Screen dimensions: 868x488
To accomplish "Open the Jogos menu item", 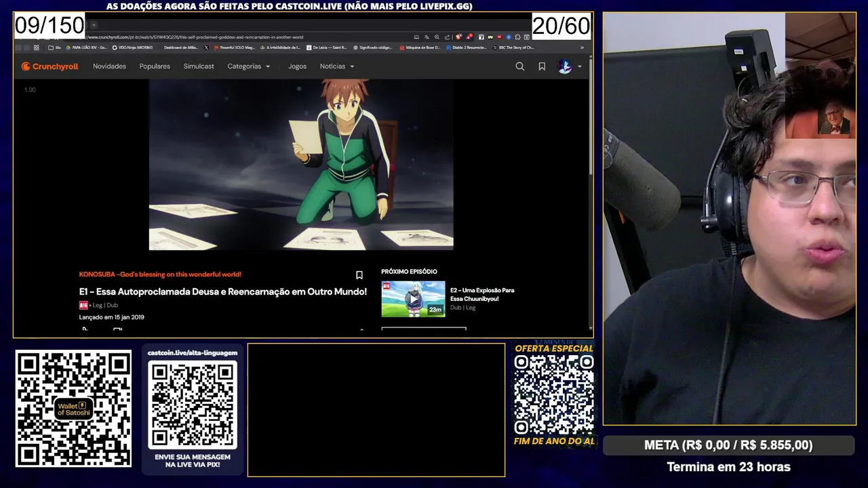I will click(297, 66).
